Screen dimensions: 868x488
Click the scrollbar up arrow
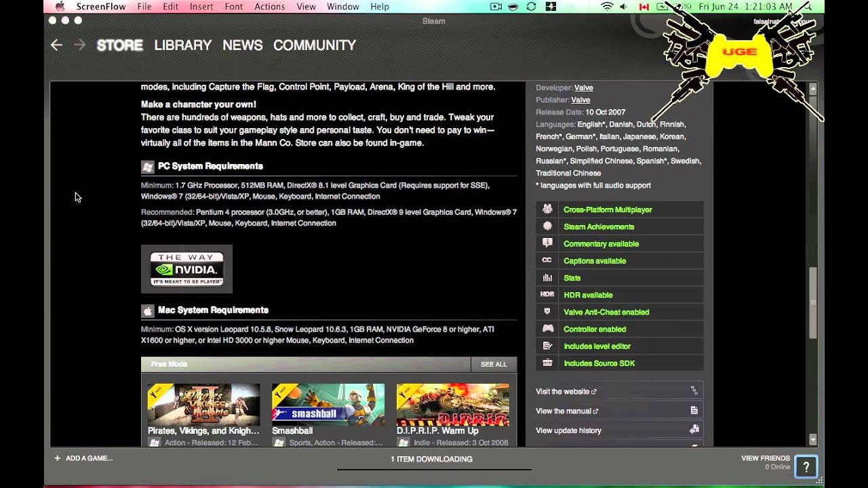813,88
